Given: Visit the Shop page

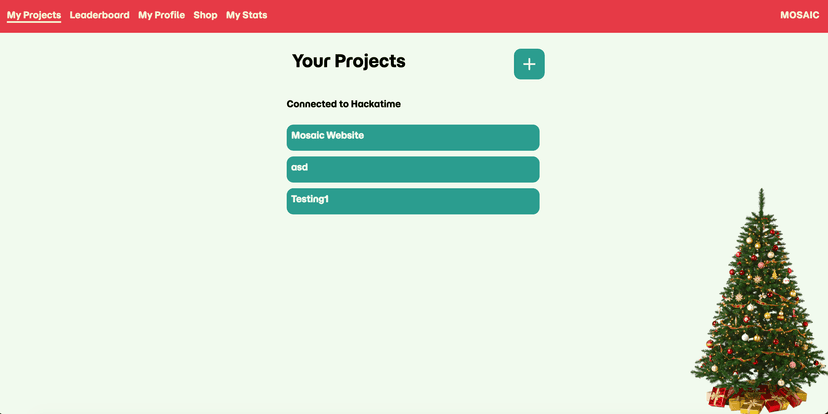Looking at the screenshot, I should click(x=205, y=15).
